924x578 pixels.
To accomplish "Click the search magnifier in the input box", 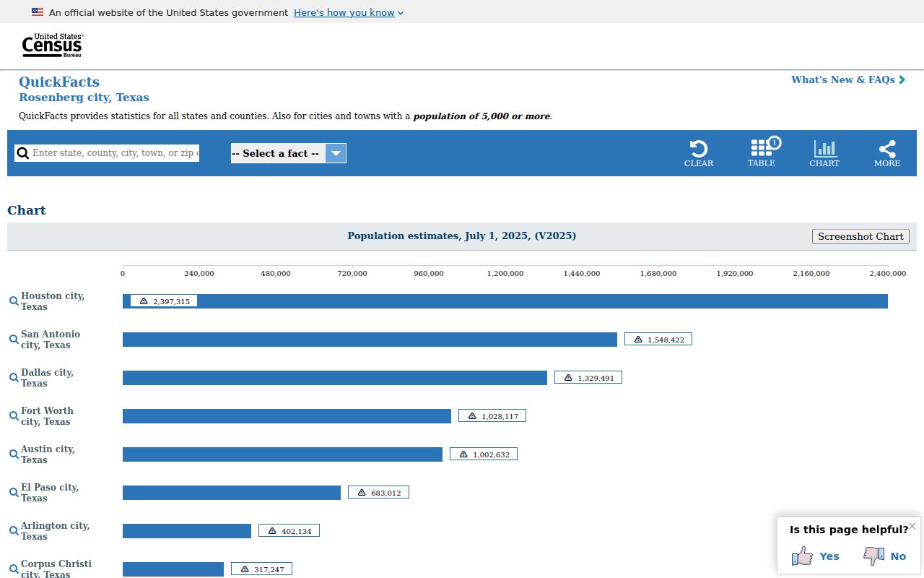I will 23,153.
